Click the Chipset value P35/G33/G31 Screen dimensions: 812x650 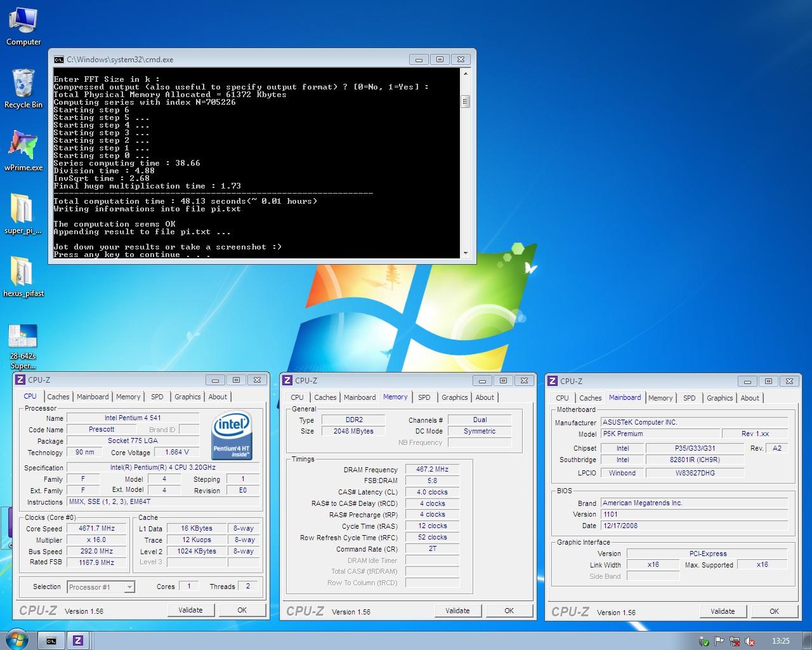pos(695,448)
